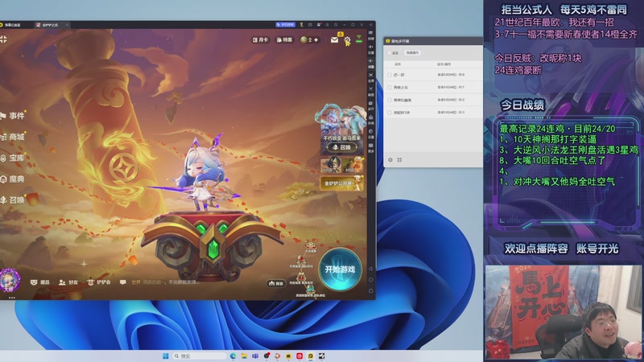Image resolution: width=644 pixels, height=362 pixels.
Task: Click the Windows Start button
Action: (x=166, y=356)
